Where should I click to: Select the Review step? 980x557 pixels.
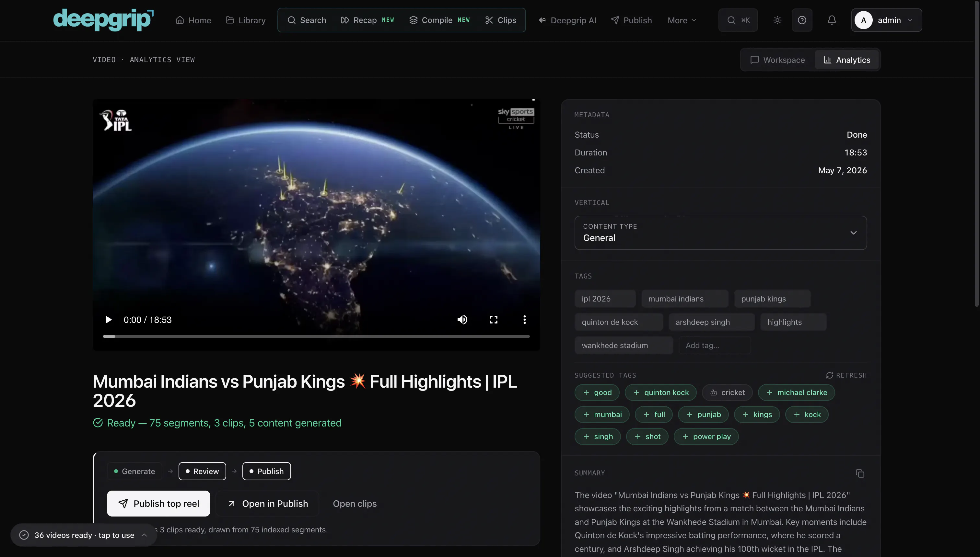pos(202,471)
